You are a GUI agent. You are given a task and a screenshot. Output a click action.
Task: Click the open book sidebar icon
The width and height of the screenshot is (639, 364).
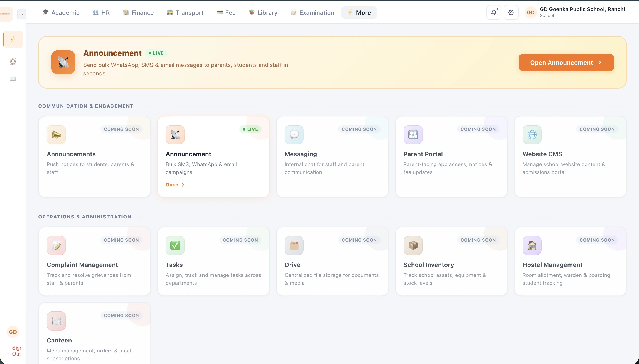click(x=13, y=79)
